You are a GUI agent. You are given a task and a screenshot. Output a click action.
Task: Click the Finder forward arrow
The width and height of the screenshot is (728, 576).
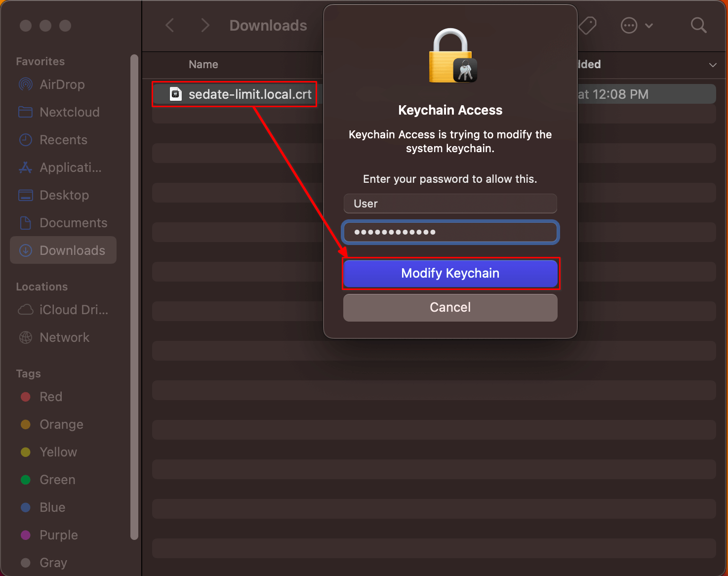click(205, 25)
